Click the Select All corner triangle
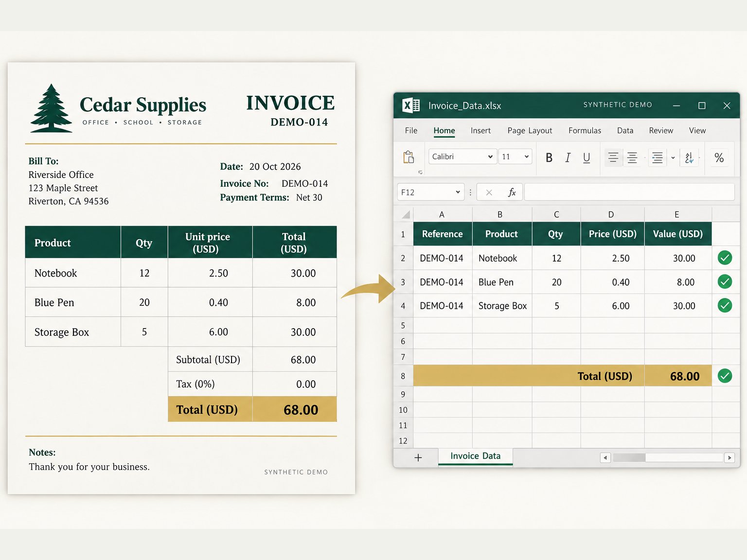Viewport: 747px width, 560px height. coord(406,214)
